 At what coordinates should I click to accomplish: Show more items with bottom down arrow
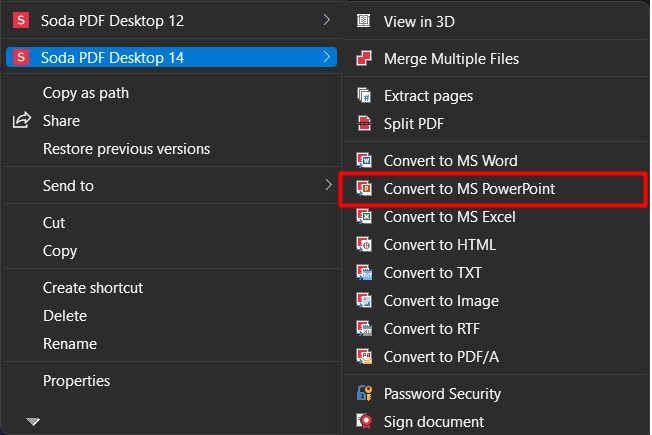[33, 422]
